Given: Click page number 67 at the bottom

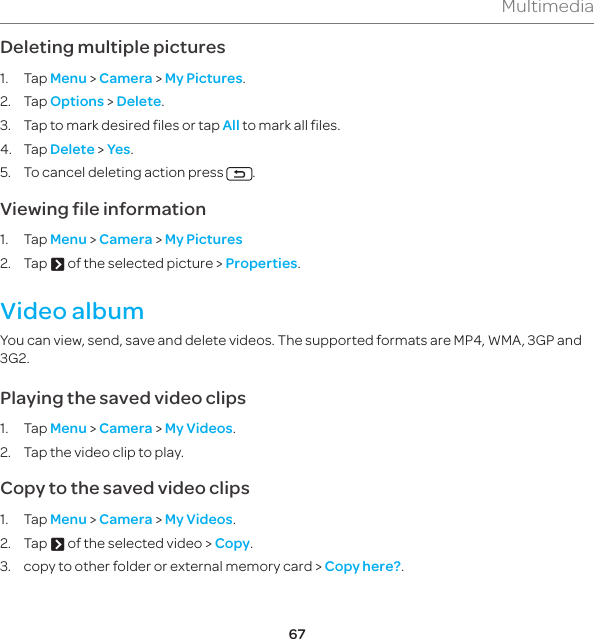Looking at the screenshot, I should click(x=297, y=633).
